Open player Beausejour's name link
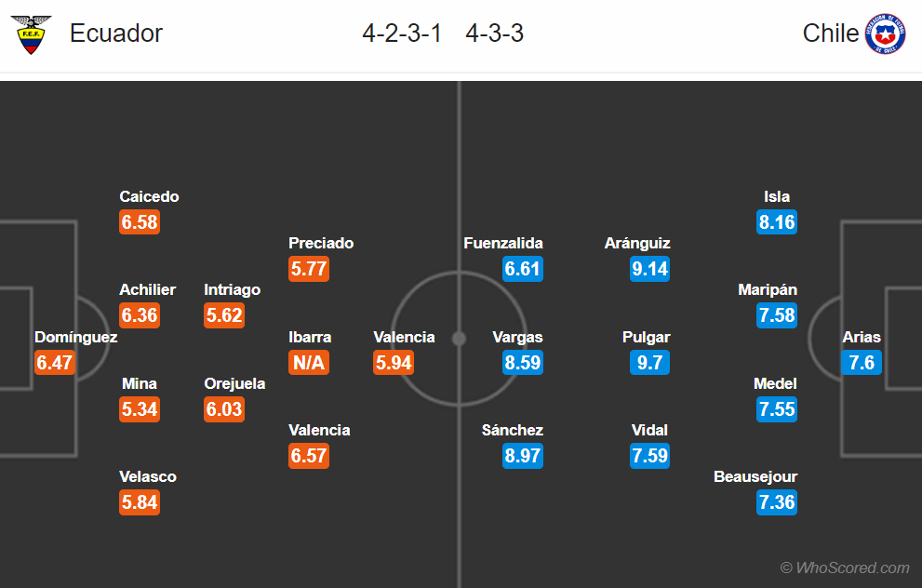This screenshot has width=922, height=588. tap(755, 476)
